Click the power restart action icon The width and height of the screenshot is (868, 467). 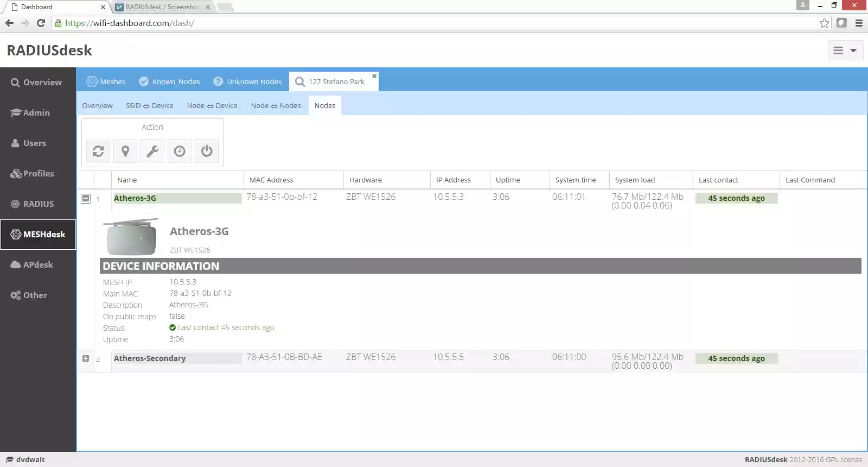point(207,151)
